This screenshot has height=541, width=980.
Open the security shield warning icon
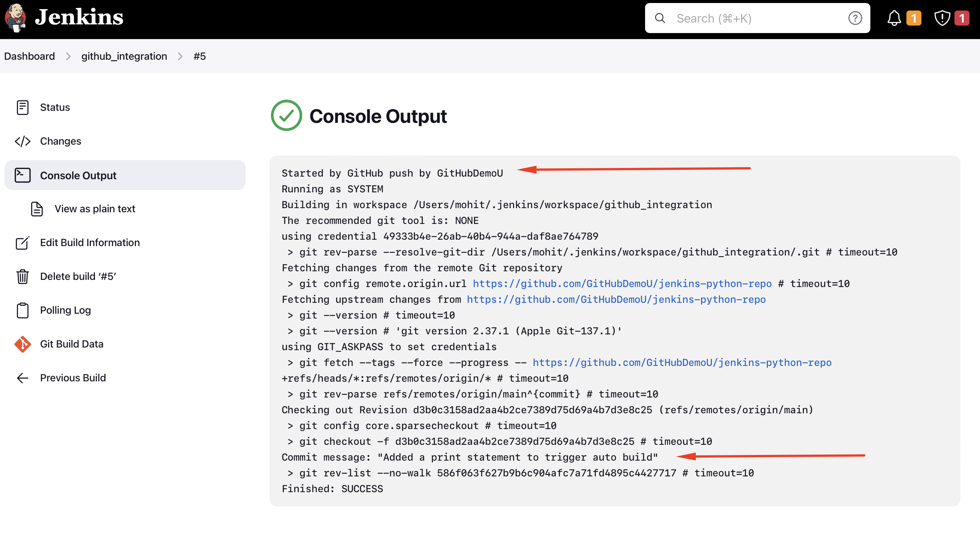tap(942, 18)
